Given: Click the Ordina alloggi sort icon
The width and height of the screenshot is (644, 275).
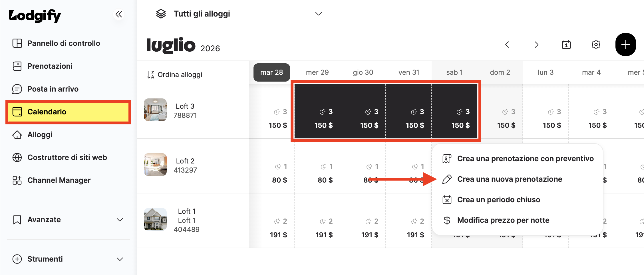Looking at the screenshot, I should [150, 75].
